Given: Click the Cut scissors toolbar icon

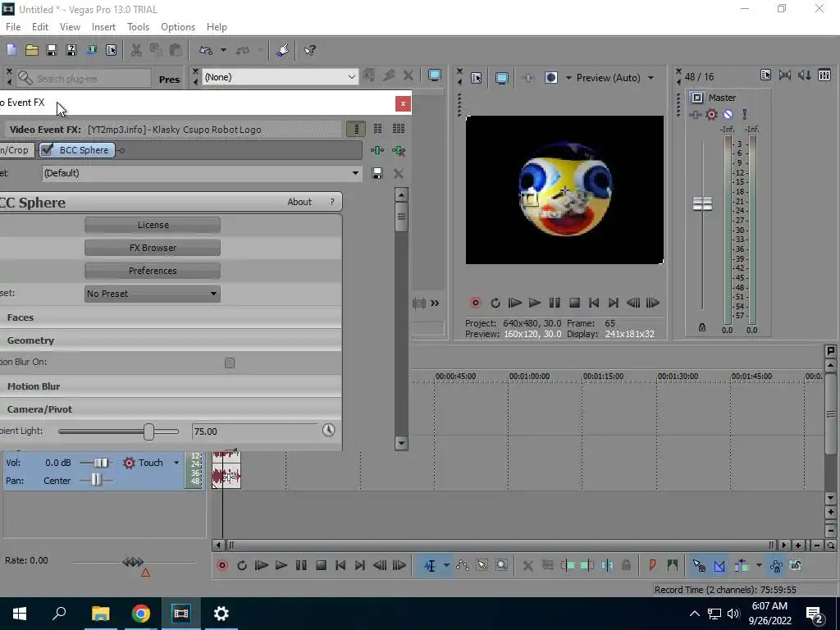Looking at the screenshot, I should (x=137, y=50).
